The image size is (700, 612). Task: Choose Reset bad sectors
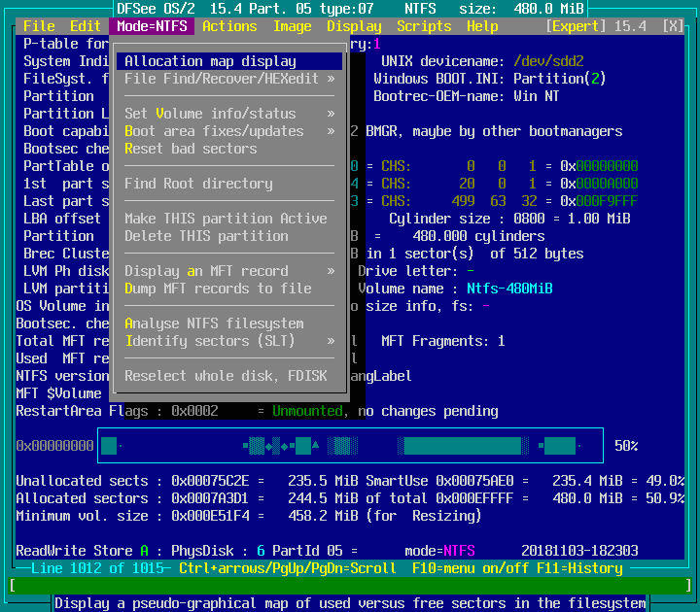point(191,149)
